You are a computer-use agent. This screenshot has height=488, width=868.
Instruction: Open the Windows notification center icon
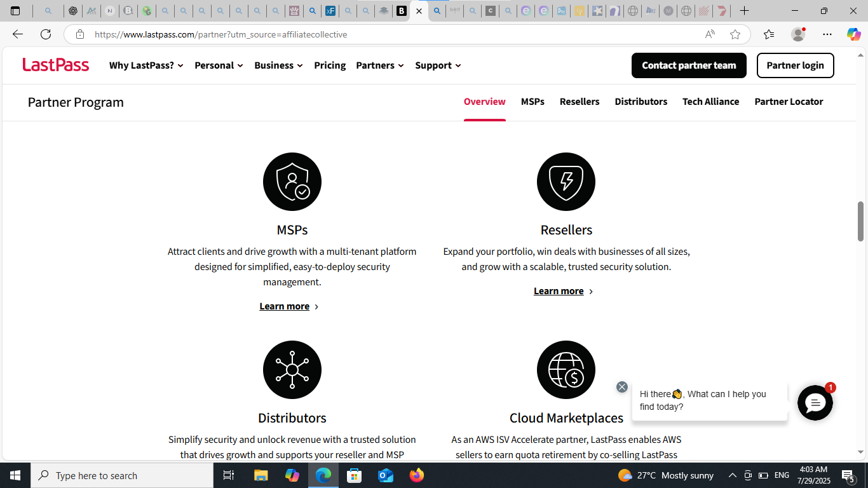848,475
